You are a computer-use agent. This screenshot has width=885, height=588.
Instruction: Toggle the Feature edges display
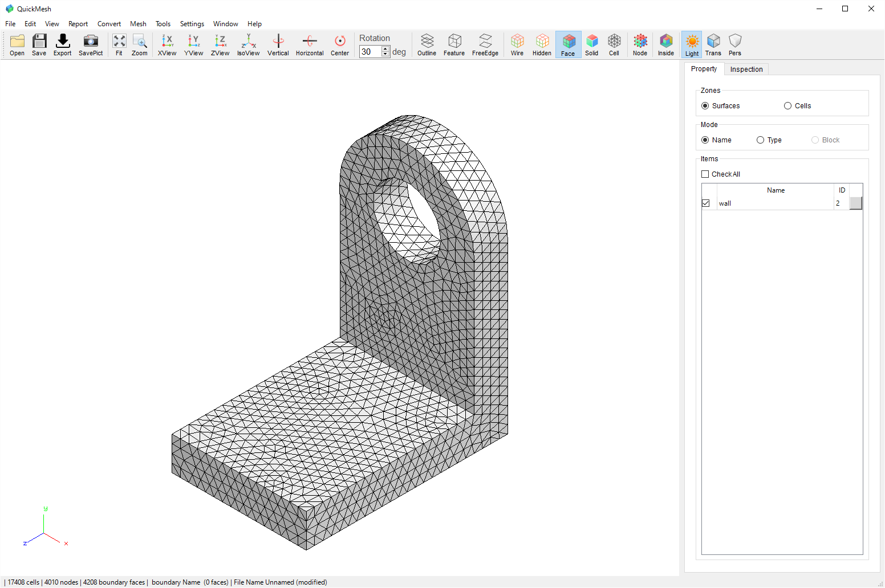(x=454, y=44)
